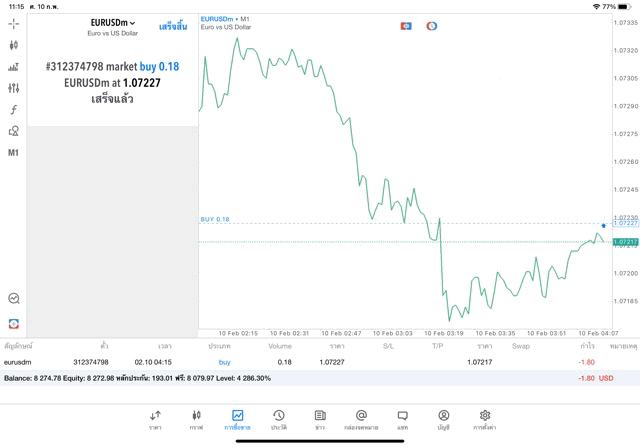Switch to the Quotes tab with arrows icon

click(155, 419)
